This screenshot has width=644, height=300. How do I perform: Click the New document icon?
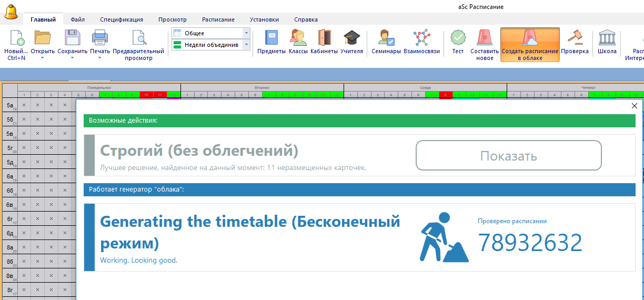16,38
